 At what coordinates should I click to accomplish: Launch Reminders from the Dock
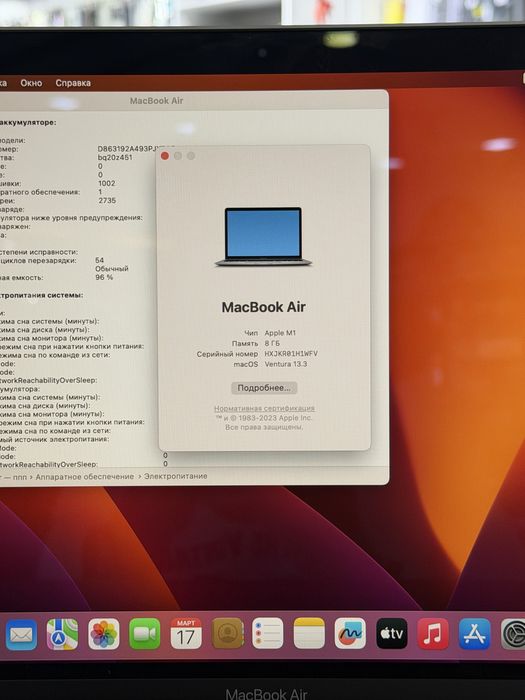268,633
